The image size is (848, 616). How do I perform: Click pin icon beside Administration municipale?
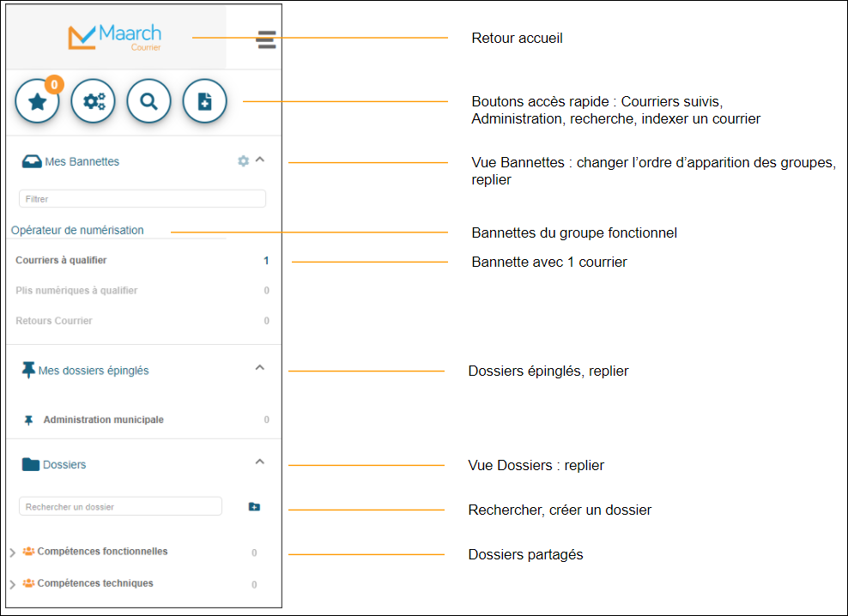point(28,420)
